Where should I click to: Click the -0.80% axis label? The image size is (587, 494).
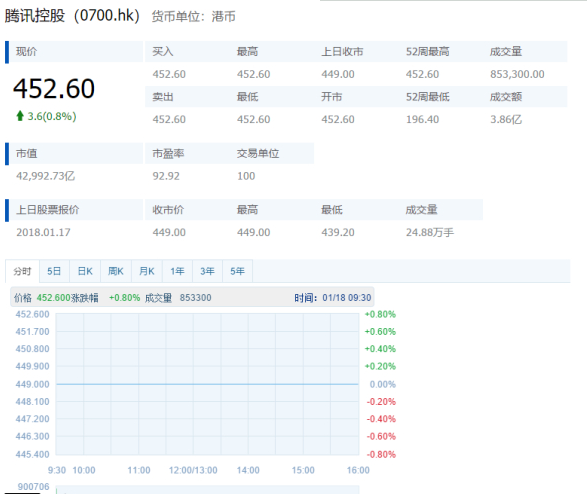(381, 454)
